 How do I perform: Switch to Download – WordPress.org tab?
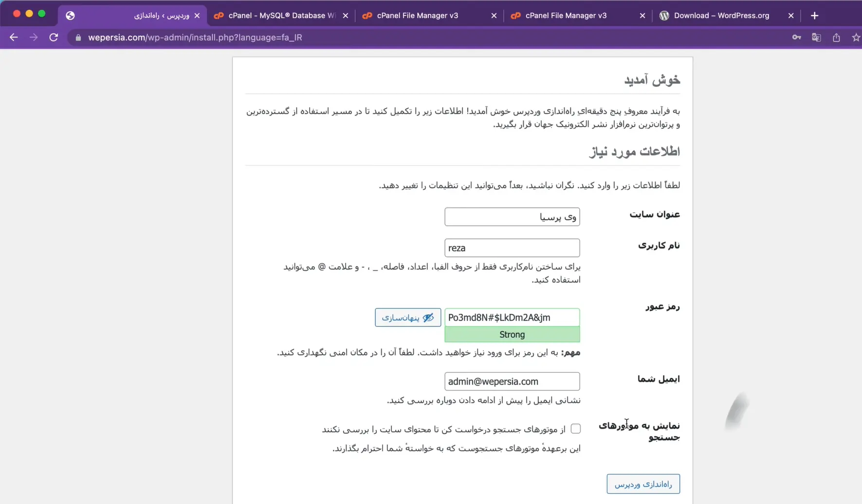click(x=726, y=16)
